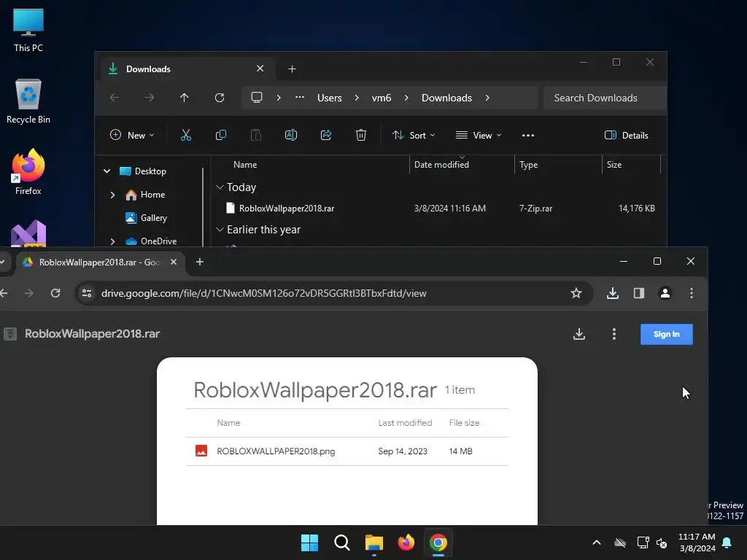
Task: Open This PC desktop icon
Action: tap(28, 31)
